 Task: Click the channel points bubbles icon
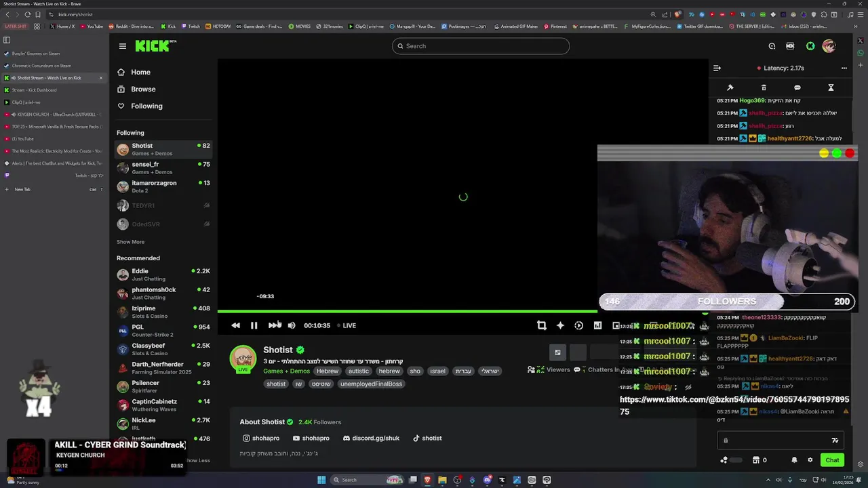pyautogui.click(x=724, y=460)
